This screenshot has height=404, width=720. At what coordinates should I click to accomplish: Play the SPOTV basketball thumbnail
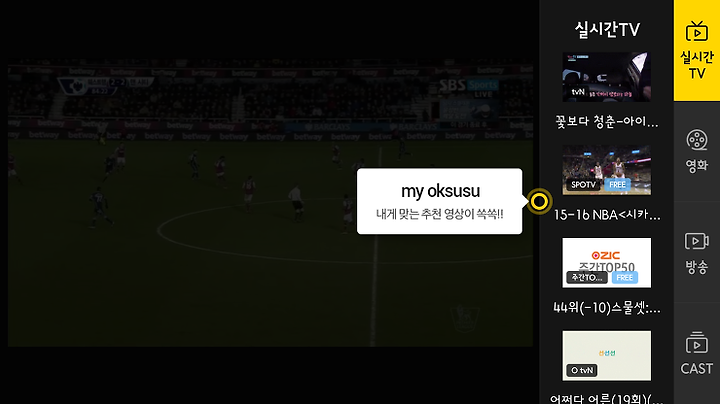pyautogui.click(x=607, y=170)
